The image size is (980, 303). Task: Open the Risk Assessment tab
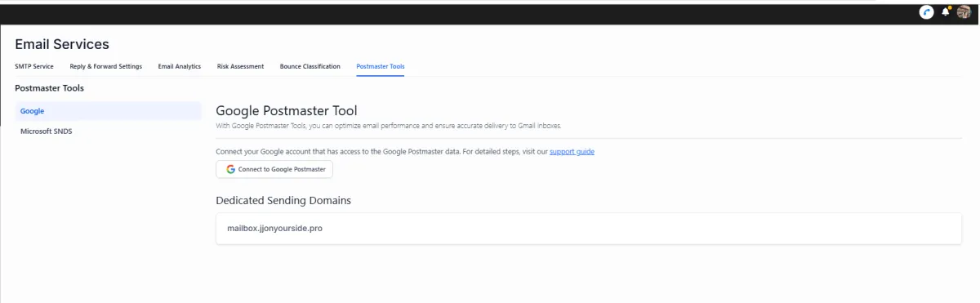[240, 66]
